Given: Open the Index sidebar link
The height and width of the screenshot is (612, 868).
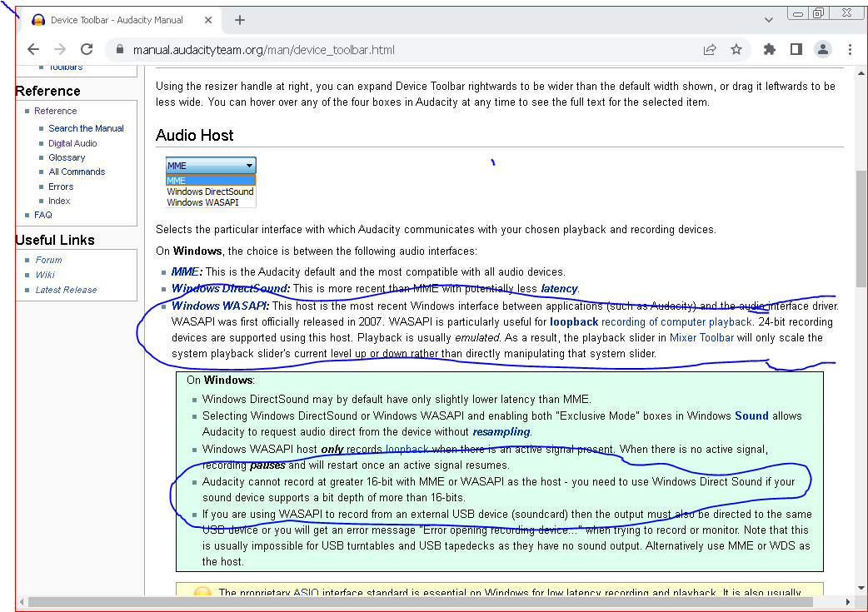Looking at the screenshot, I should pos(59,201).
